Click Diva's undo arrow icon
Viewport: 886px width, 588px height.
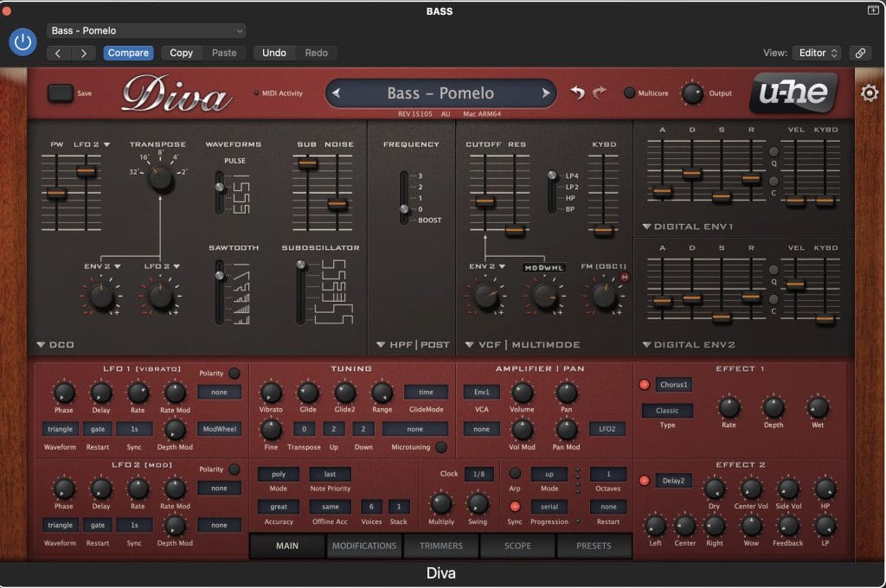577,93
